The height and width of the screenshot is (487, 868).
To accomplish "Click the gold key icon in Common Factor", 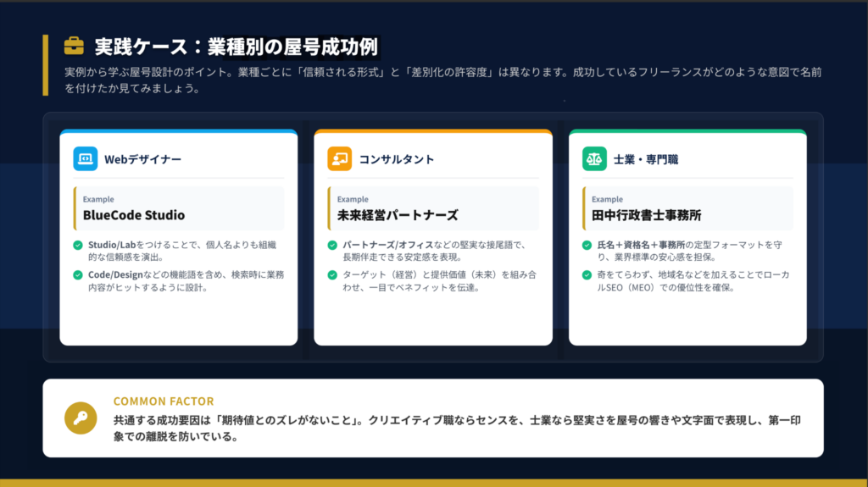I will click(81, 418).
